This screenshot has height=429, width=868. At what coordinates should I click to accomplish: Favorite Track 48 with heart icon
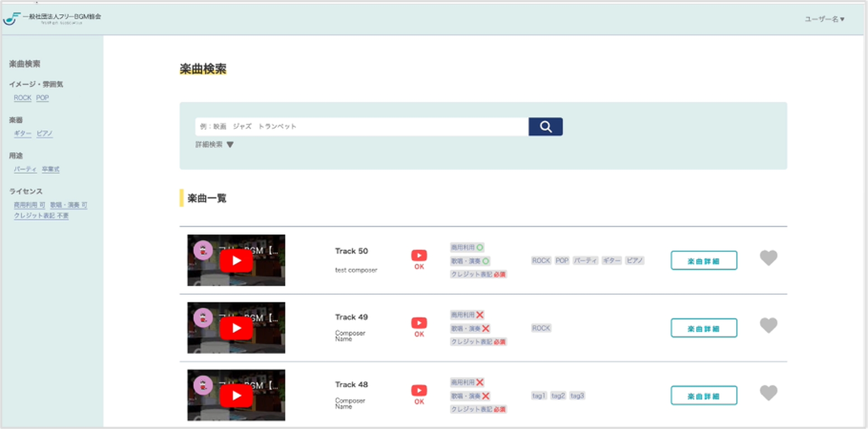[768, 392]
